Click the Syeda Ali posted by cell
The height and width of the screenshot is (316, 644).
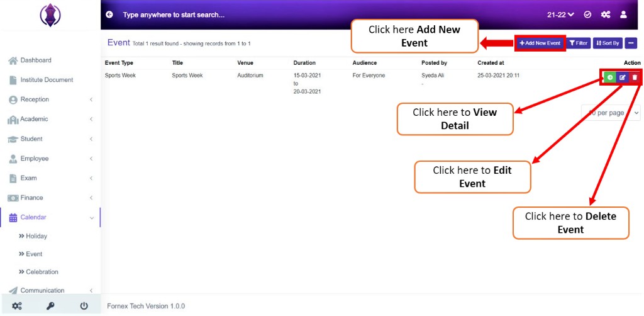point(433,76)
